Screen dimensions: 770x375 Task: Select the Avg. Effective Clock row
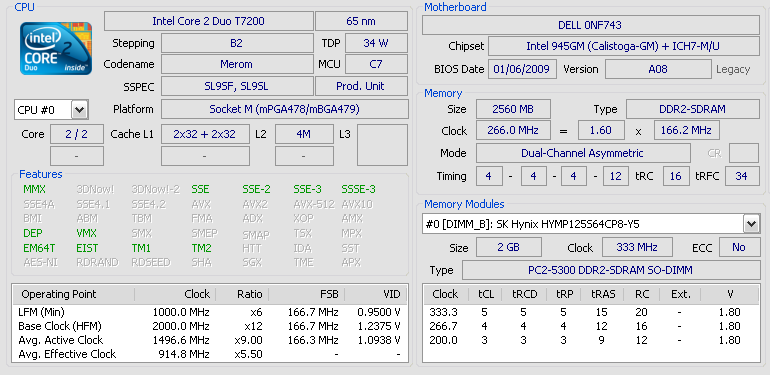coord(210,354)
